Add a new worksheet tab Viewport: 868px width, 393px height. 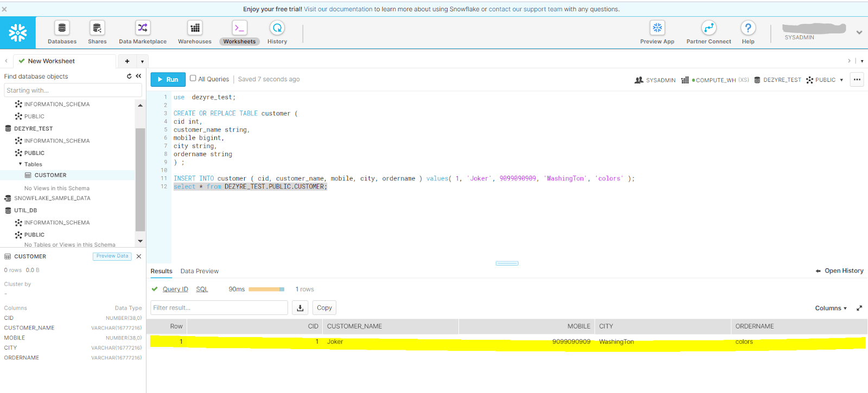(x=127, y=61)
